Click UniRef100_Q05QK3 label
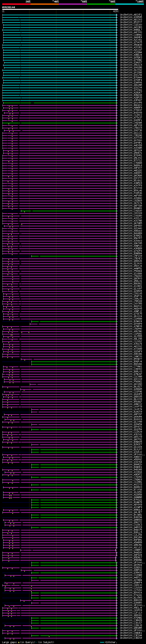Image resolution: width=146 pixels, height=644 pixels. pyautogui.click(x=131, y=58)
